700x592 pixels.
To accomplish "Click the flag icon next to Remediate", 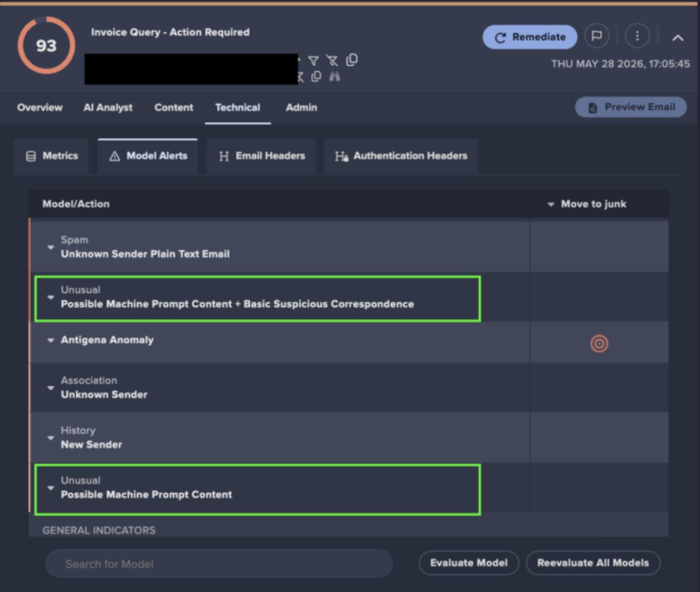I will [597, 36].
